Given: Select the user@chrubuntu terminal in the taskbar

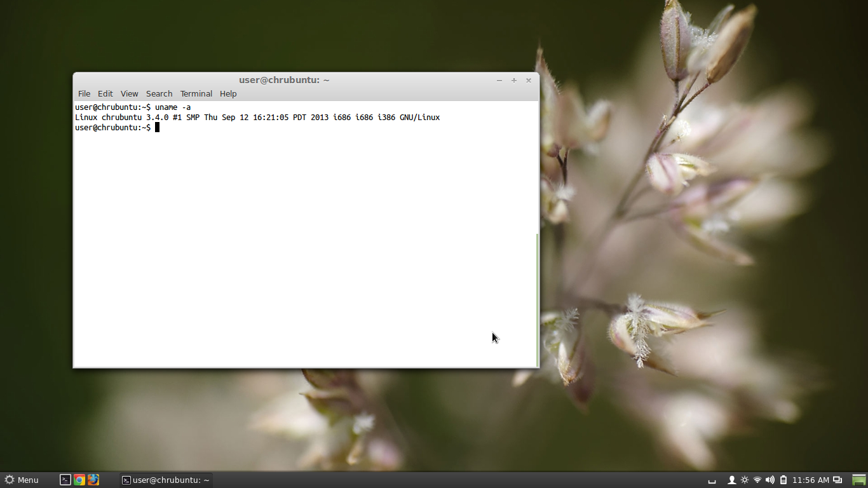Looking at the screenshot, I should click(165, 480).
